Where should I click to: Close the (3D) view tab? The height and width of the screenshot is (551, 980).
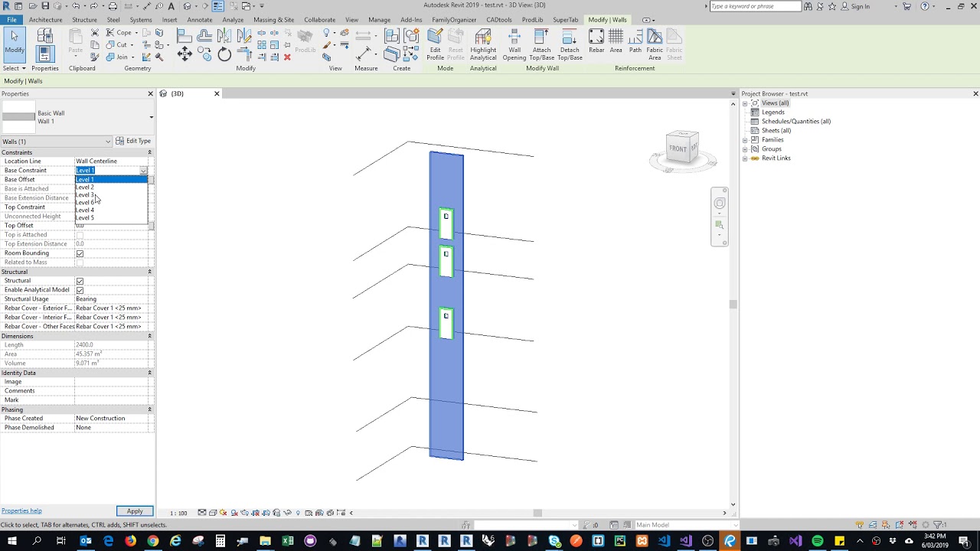pos(217,93)
